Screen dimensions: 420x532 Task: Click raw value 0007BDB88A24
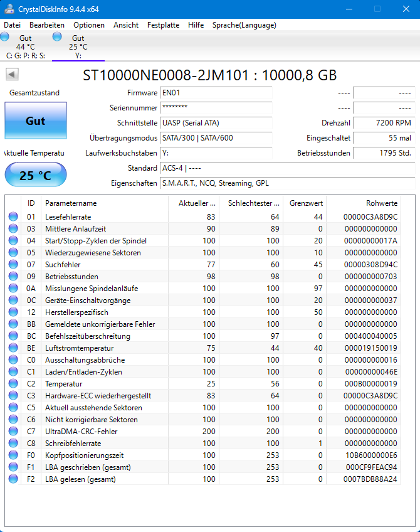pos(370,479)
